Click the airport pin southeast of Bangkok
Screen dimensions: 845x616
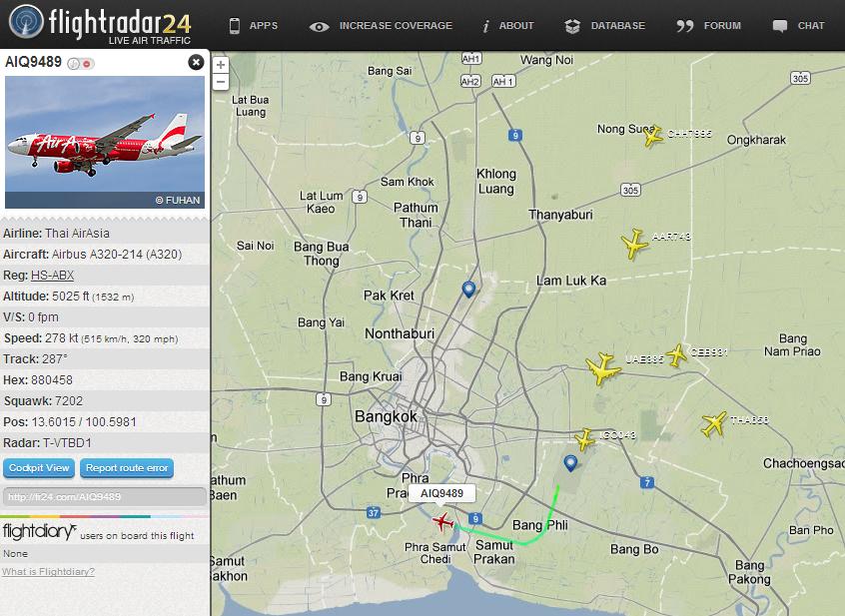(x=570, y=463)
